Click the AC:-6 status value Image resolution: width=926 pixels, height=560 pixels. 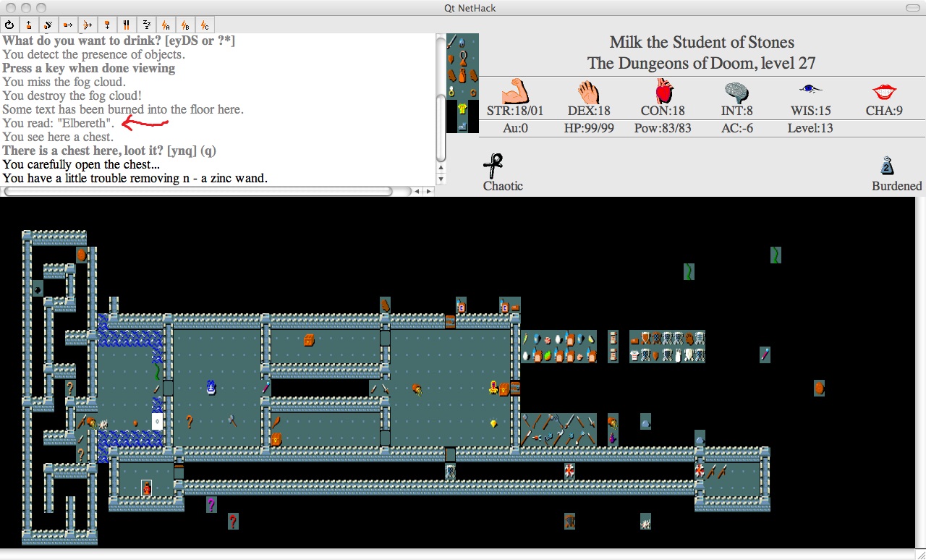click(x=737, y=128)
